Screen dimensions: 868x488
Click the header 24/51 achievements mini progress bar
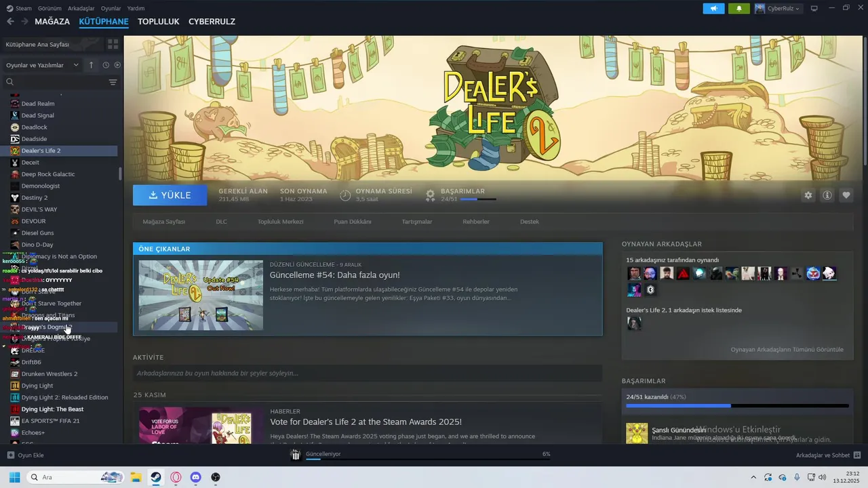477,199
